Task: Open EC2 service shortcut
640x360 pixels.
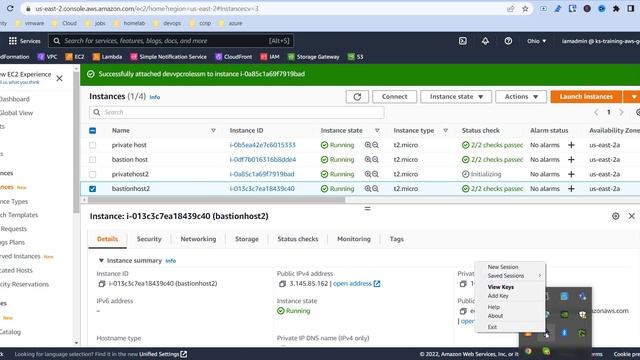Action: pyautogui.click(x=75, y=57)
